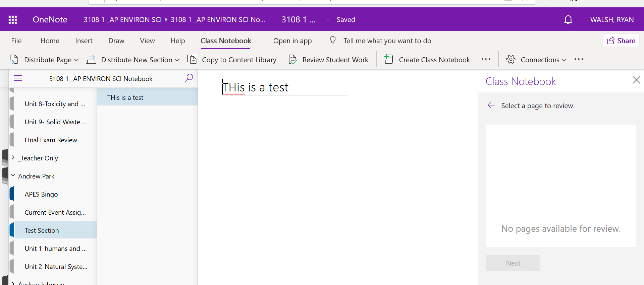Click the Next button in review panel
The image size is (644, 285).
[x=513, y=263]
